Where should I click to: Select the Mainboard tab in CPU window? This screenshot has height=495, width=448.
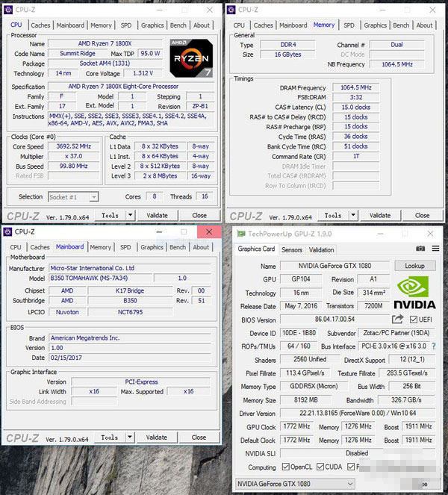pyautogui.click(x=70, y=25)
